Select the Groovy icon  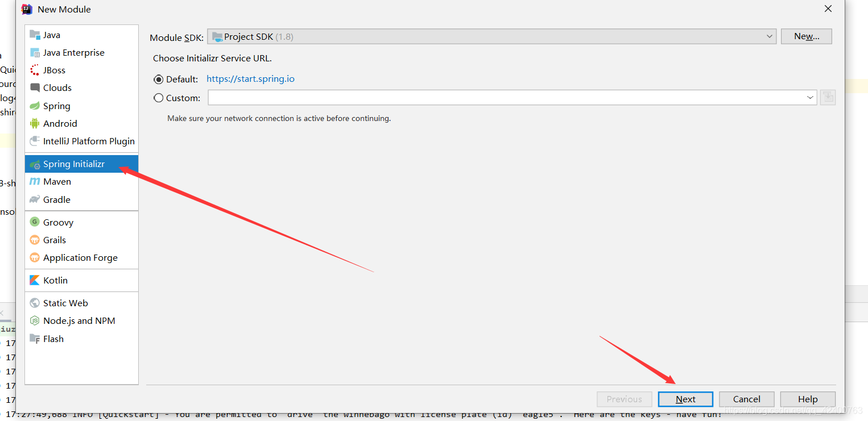[x=35, y=222]
